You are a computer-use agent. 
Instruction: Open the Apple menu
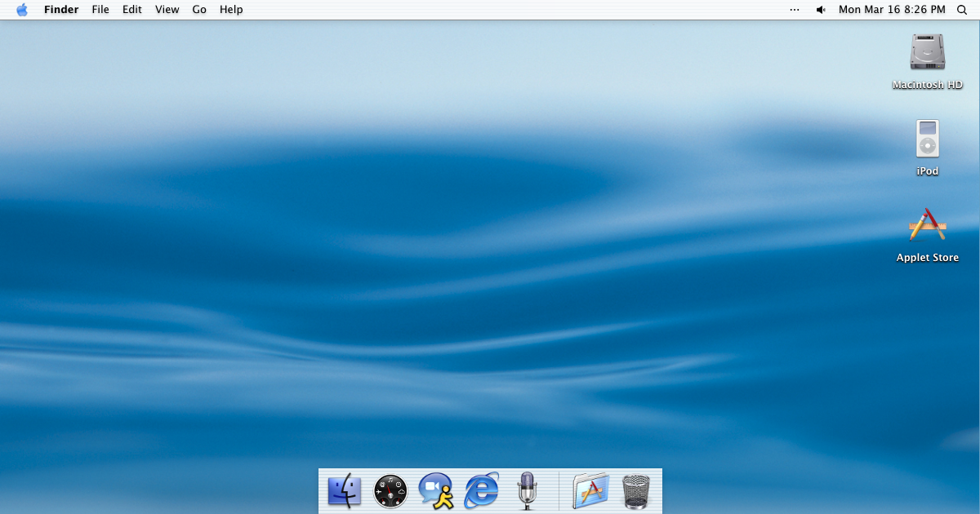22,10
